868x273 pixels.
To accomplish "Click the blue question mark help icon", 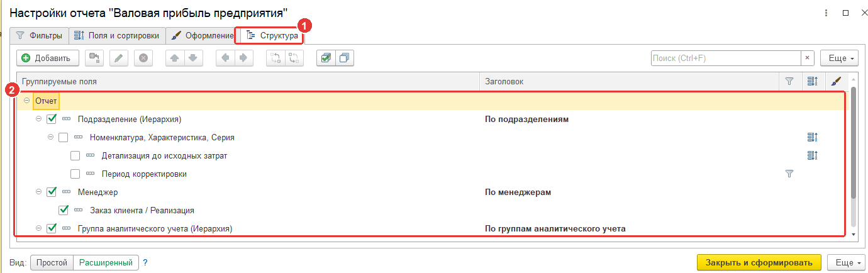I will 145,262.
